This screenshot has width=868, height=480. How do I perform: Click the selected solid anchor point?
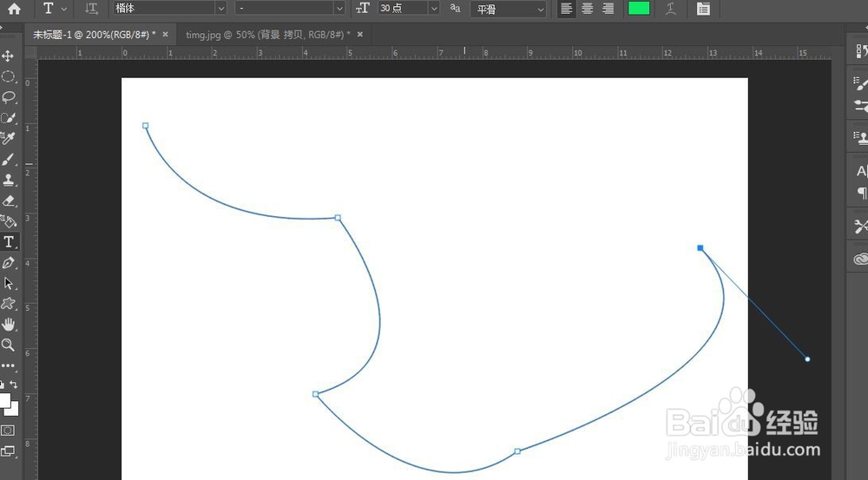tap(700, 248)
